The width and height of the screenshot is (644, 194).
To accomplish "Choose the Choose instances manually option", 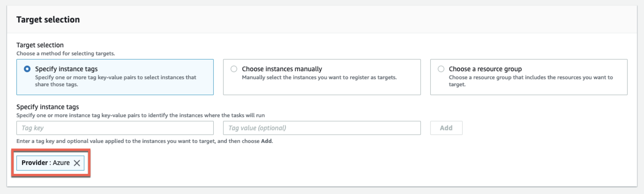I will (x=234, y=68).
